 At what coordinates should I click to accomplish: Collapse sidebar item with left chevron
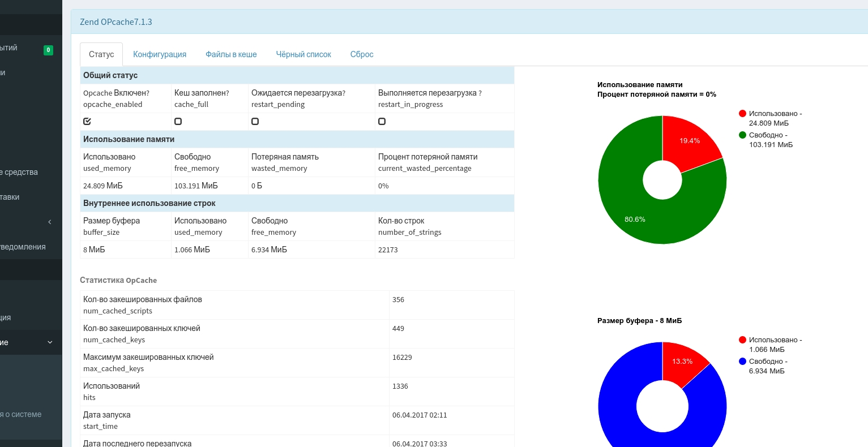[x=50, y=222]
